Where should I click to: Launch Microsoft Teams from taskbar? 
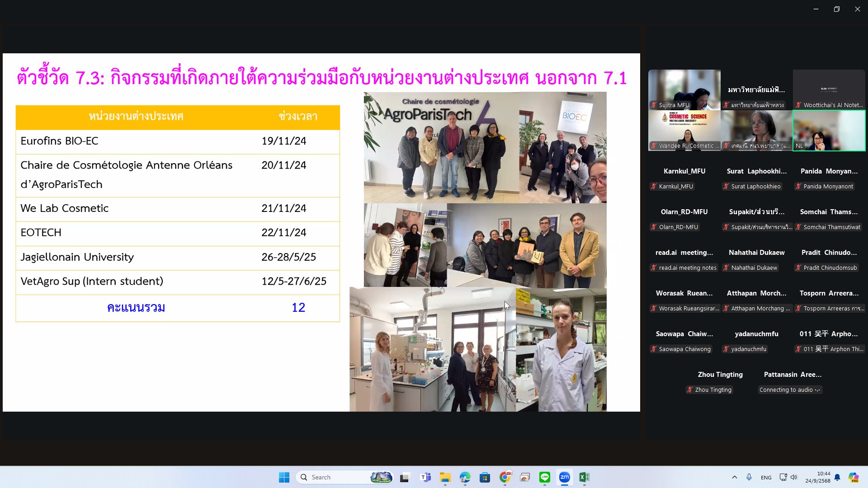pos(425,477)
